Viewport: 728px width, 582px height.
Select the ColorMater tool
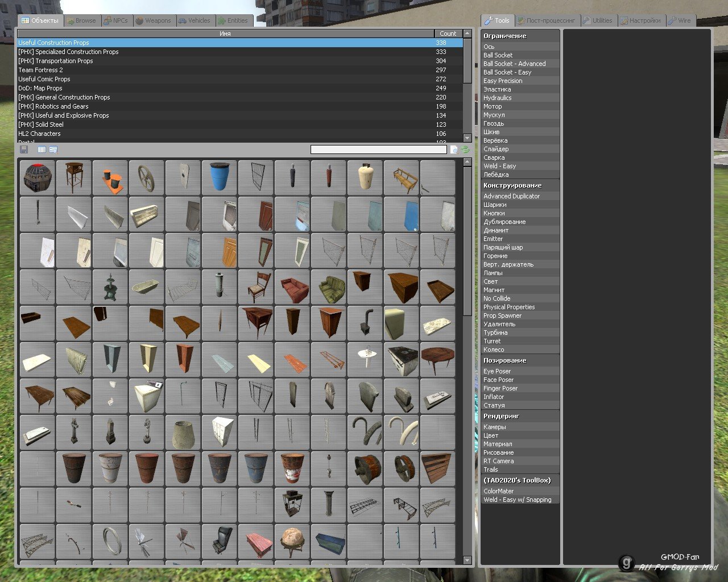tap(520, 491)
